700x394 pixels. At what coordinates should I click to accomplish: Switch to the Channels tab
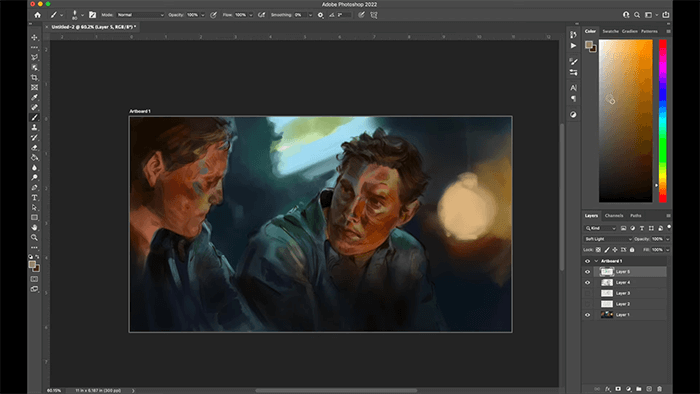614,216
